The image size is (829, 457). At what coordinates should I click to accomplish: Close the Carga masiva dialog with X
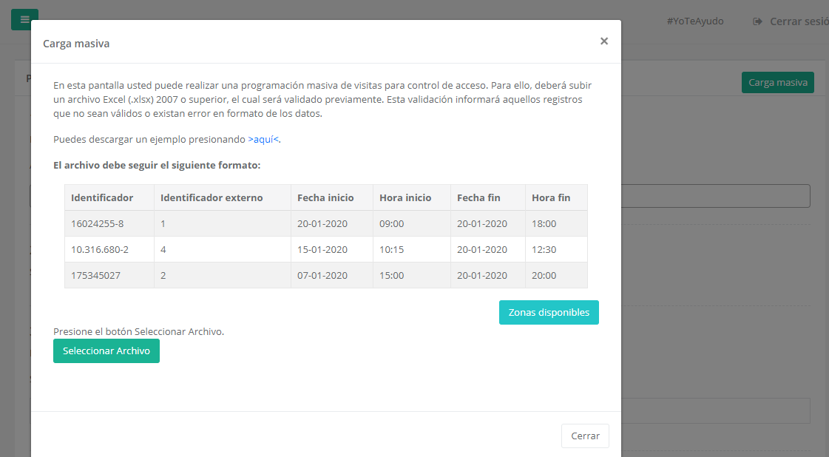click(604, 42)
